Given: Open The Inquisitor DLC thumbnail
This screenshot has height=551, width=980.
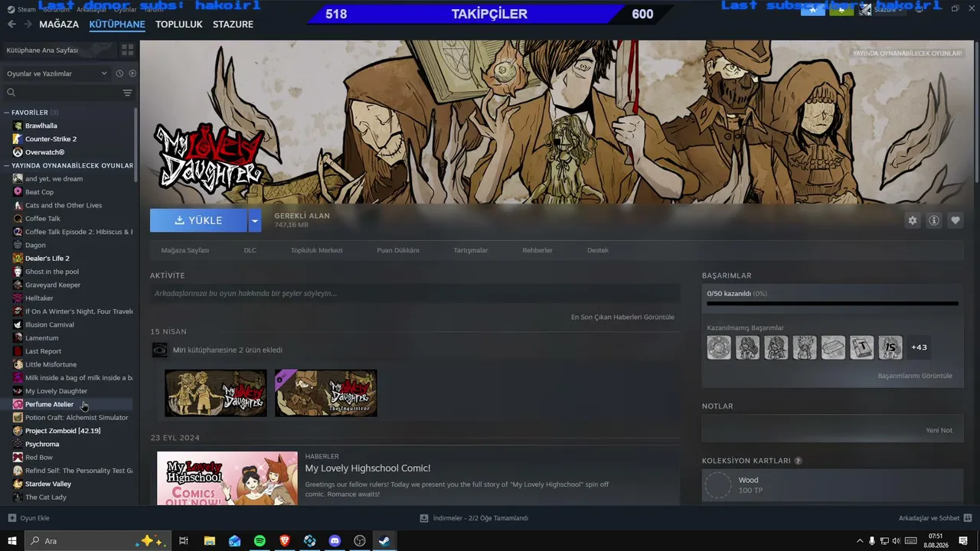Looking at the screenshot, I should point(326,393).
